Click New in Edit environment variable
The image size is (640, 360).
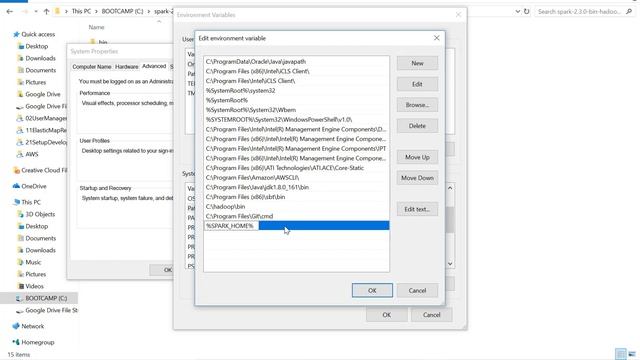417,63
